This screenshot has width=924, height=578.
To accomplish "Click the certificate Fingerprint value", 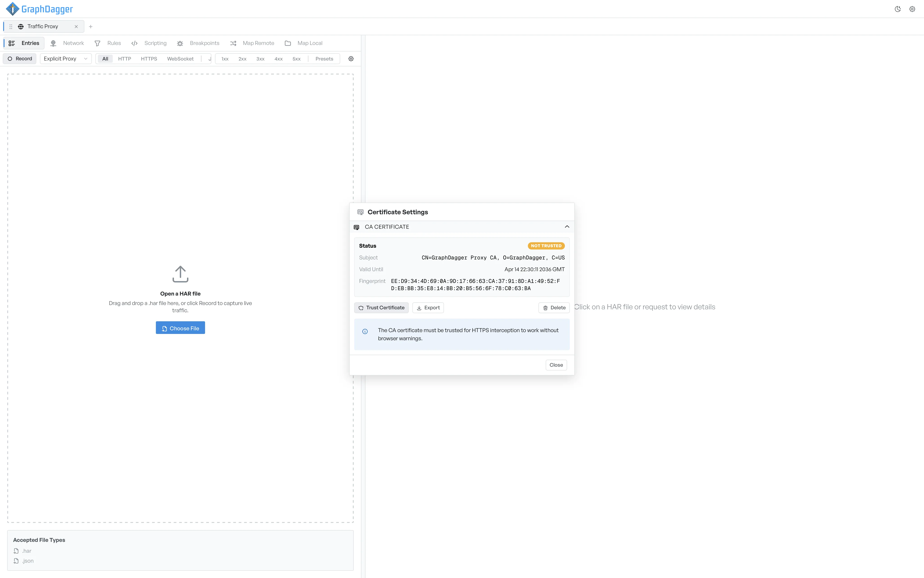I will (x=475, y=285).
